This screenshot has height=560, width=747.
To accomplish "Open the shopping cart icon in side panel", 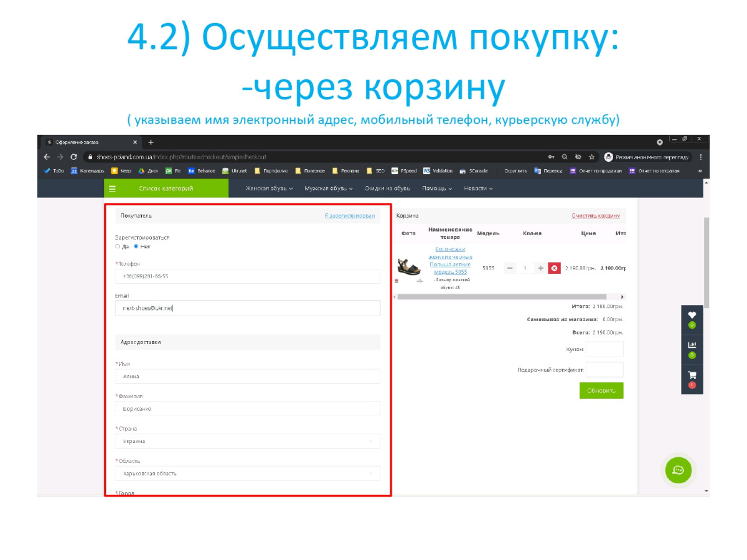I will (692, 376).
